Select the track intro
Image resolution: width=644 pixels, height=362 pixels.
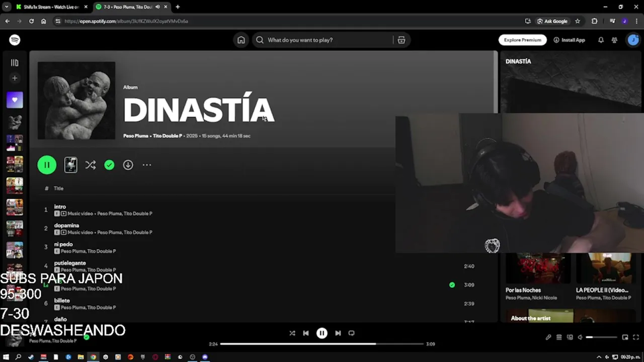60,207
